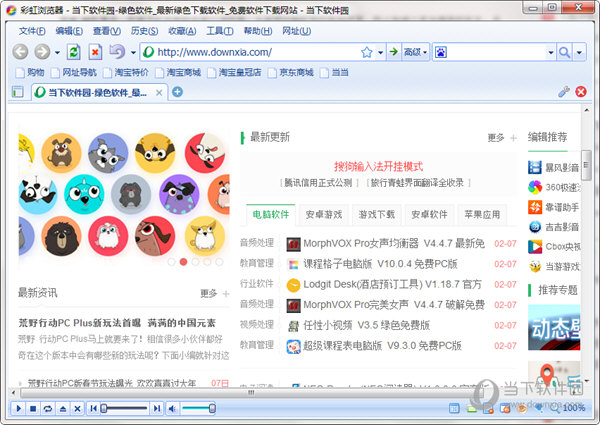This screenshot has height=425, width=600.
Task: Open the 京东商城 bookmark
Action: click(x=291, y=72)
